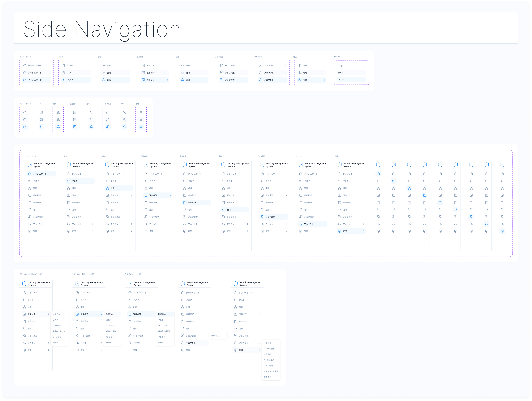This screenshot has height=401, width=532.
Task: Click highlighted 審査管理 clipboard icon in collapsed sidebar
Action: [440, 203]
